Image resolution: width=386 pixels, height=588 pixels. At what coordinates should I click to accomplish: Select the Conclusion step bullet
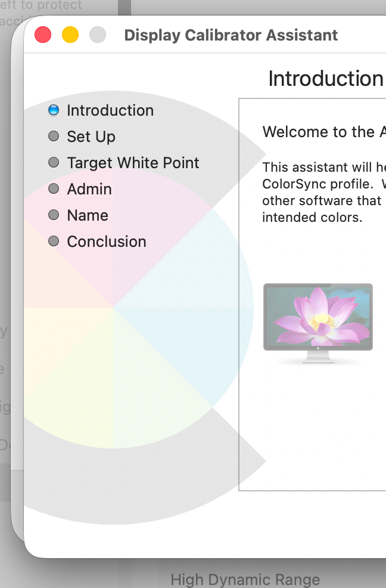54,241
